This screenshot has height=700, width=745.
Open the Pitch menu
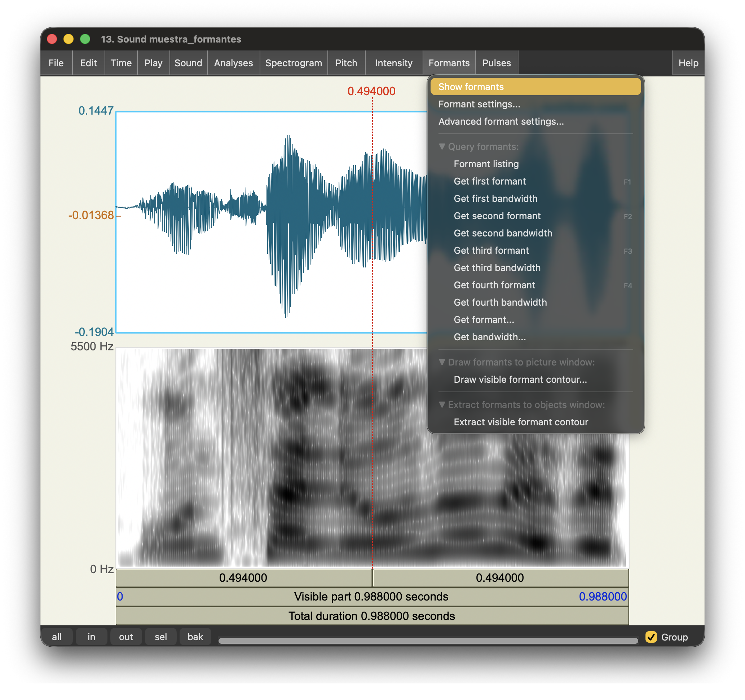click(346, 63)
